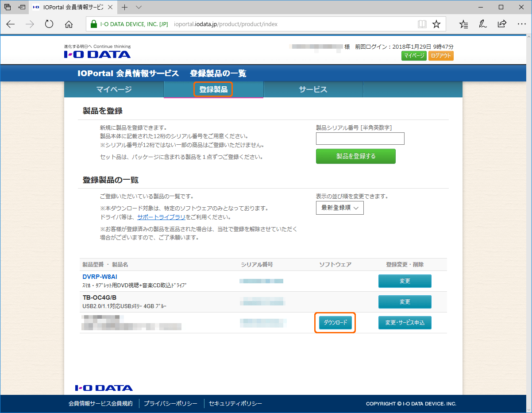Click the green lock security icon
The width and height of the screenshot is (532, 413).
(x=93, y=24)
